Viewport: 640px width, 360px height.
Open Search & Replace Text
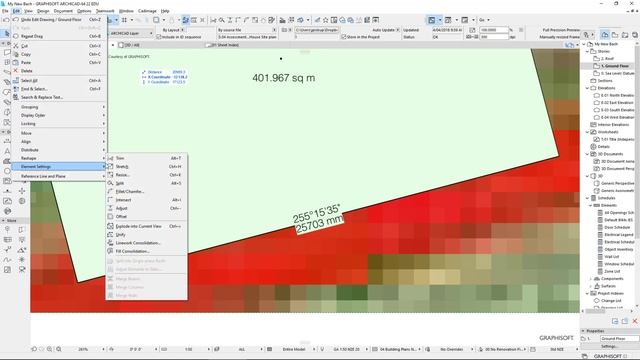point(58,98)
